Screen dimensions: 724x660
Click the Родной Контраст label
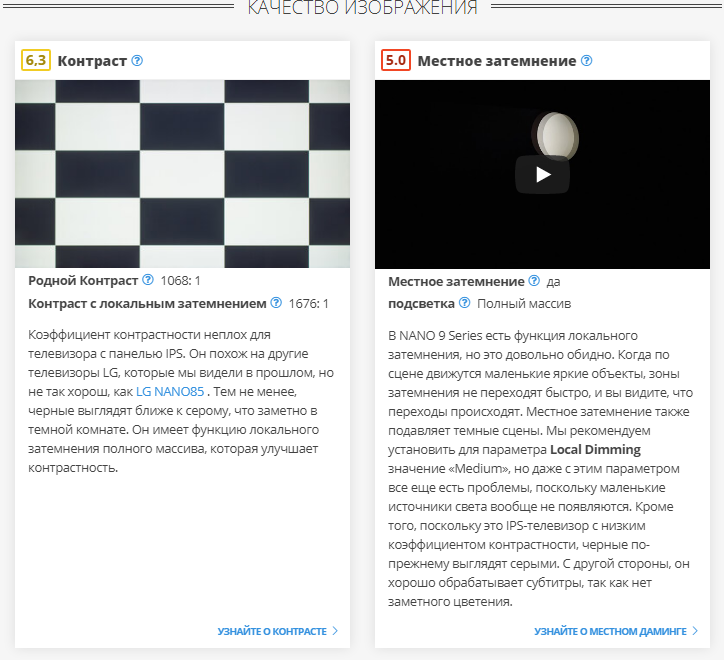84,280
